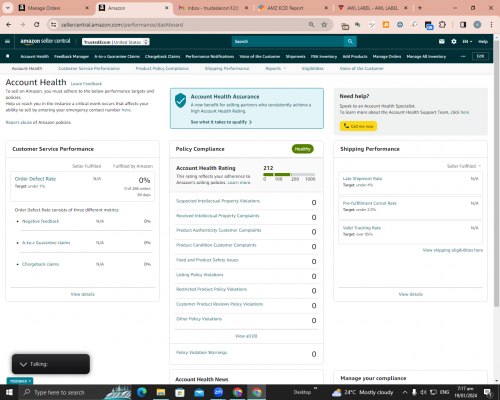Screen dimensions: 500x400
Task: Show hidden system tray icons
Action: 405,392
